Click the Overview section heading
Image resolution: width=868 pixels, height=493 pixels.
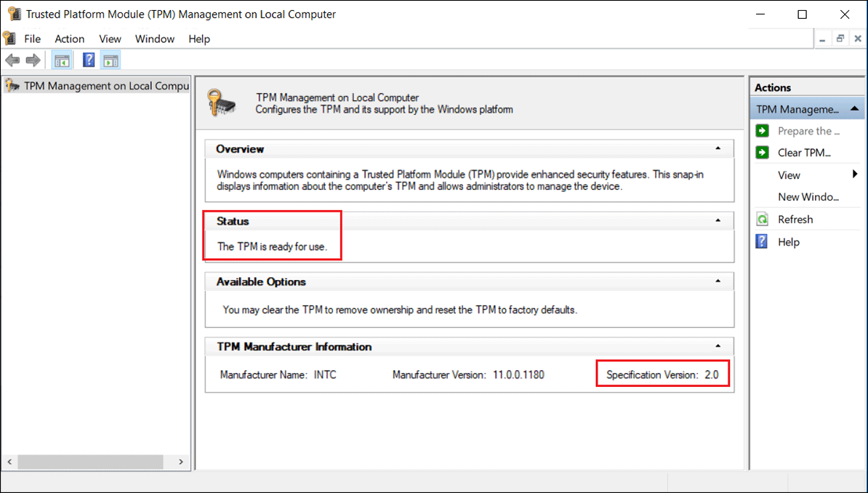coord(240,149)
